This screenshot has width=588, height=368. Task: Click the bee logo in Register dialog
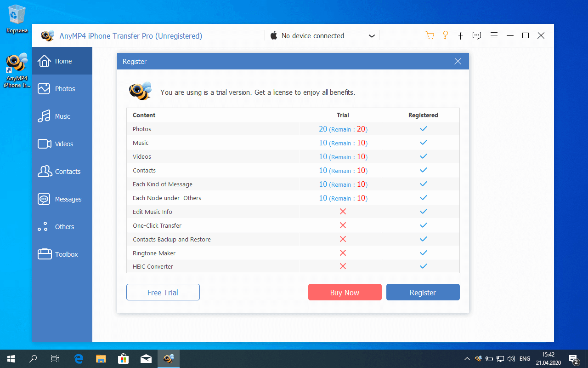[x=140, y=91]
